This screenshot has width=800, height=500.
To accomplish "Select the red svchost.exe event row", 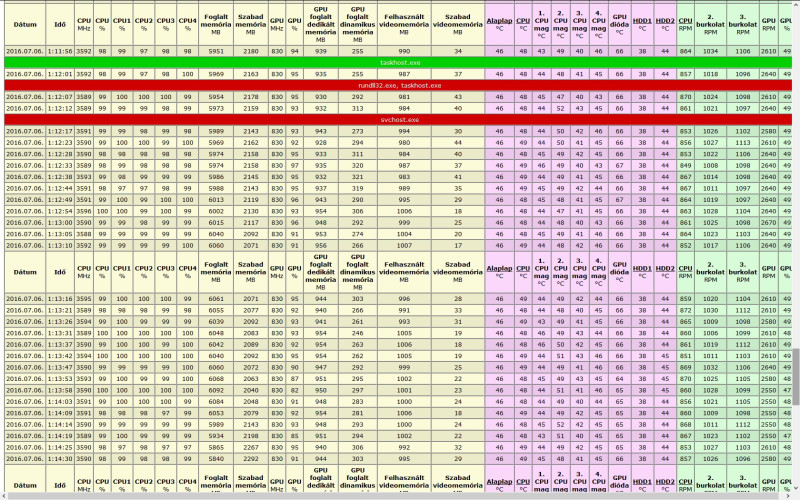I will pyautogui.click(x=398, y=120).
